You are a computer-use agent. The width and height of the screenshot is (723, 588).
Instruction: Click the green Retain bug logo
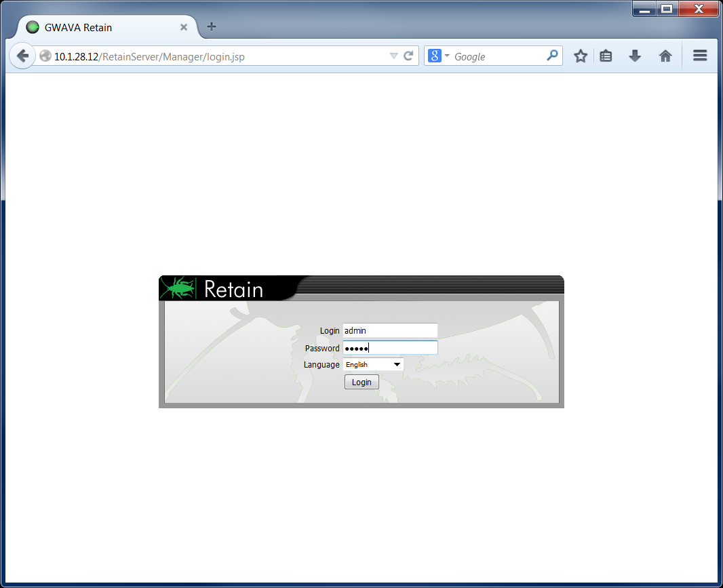point(178,288)
